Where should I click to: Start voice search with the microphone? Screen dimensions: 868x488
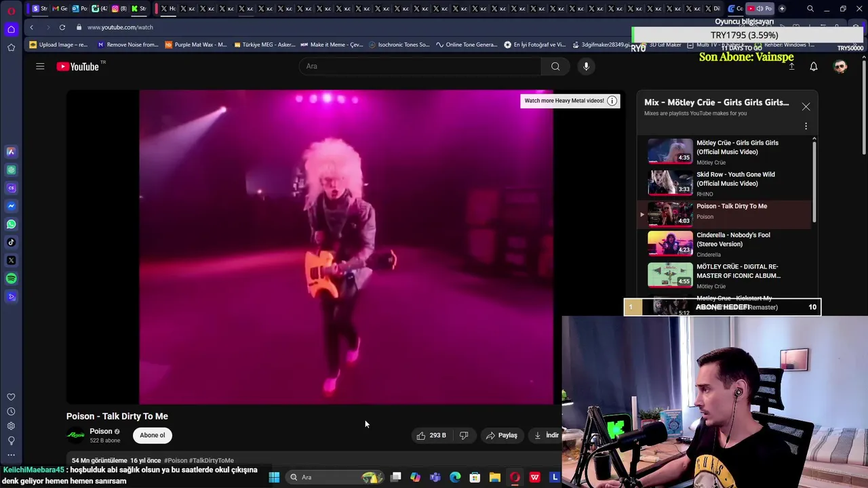(587, 66)
